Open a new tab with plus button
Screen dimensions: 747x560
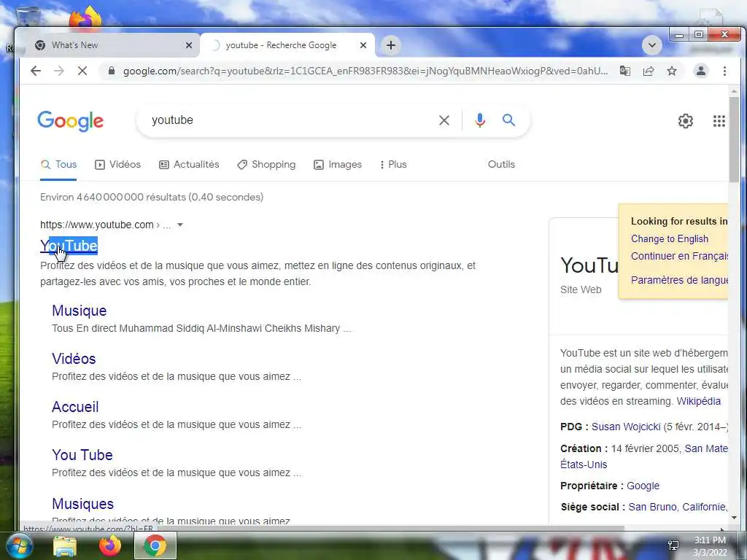tap(391, 45)
